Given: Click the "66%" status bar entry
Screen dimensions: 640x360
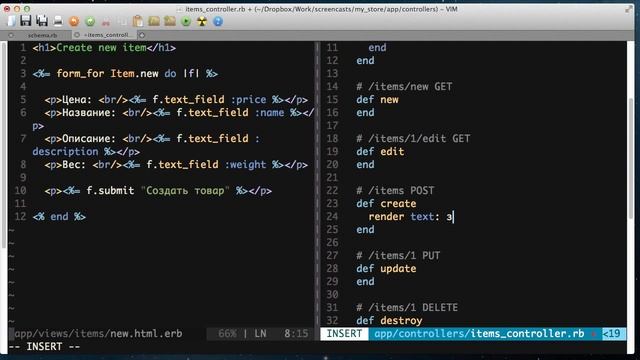Looking at the screenshot, I should (x=227, y=334).
